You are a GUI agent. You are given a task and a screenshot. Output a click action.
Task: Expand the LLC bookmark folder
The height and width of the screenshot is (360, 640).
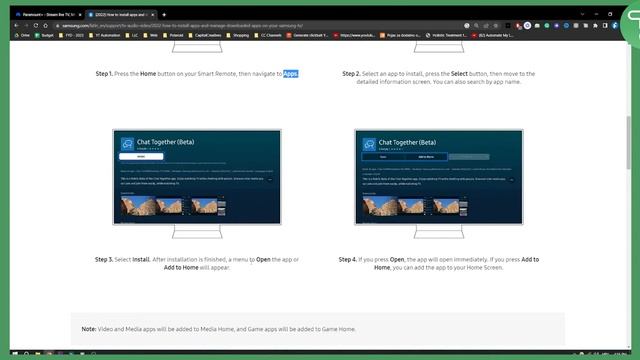click(132, 36)
